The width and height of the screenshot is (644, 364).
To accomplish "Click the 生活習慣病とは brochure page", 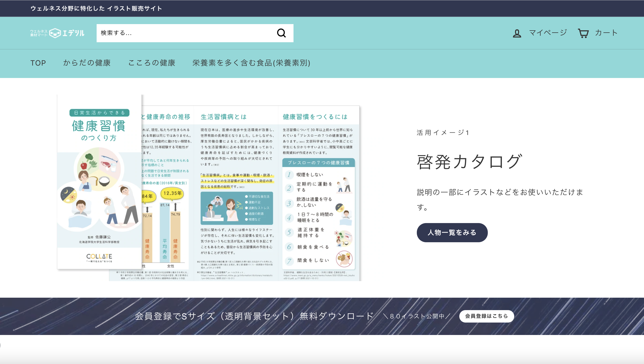I will [236, 194].
